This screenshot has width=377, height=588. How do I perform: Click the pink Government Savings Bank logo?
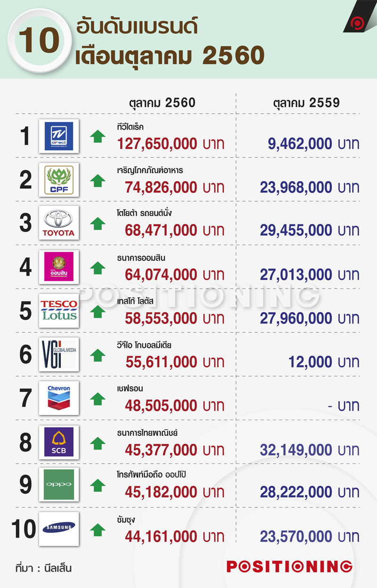(x=59, y=267)
